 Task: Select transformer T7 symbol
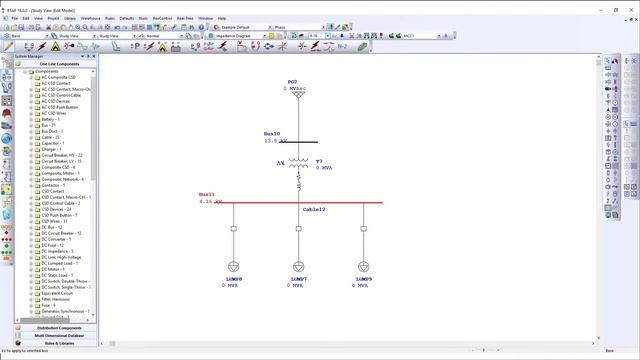(298, 163)
